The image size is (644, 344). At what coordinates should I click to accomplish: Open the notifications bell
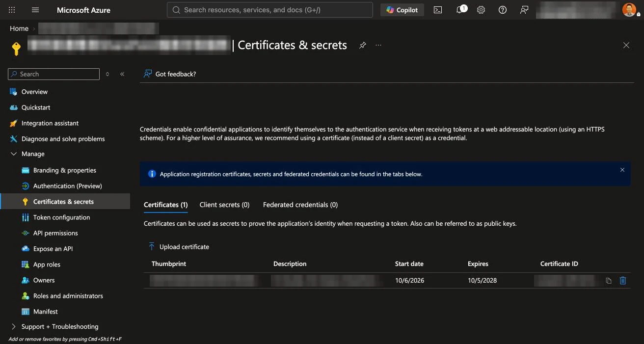click(x=460, y=10)
